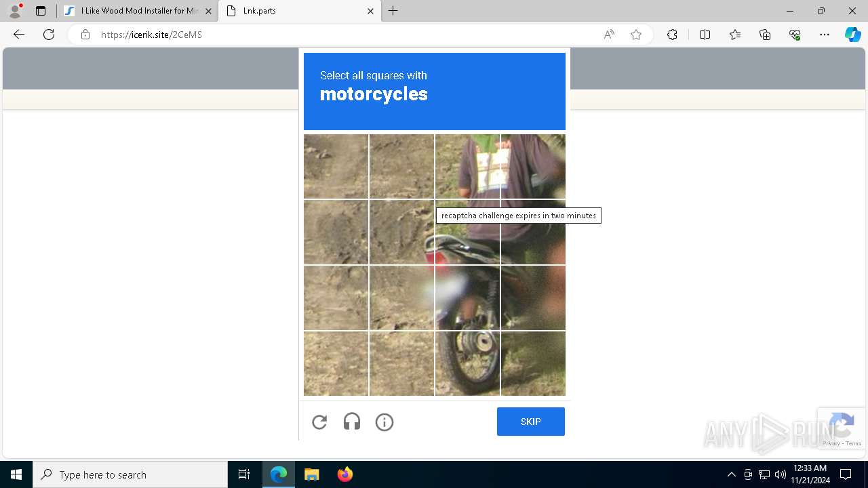Toggle split screen view
This screenshot has height=488, width=868.
[705, 35]
